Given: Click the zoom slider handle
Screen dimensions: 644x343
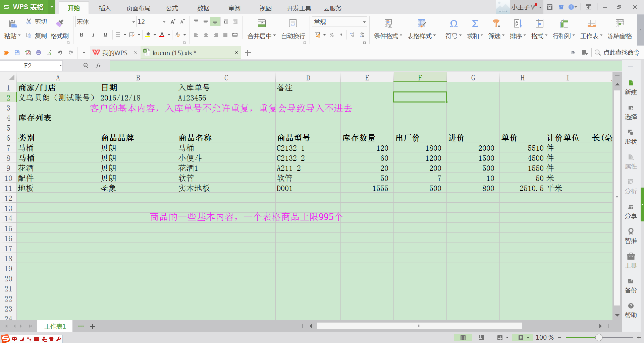Looking at the screenshot, I should click(599, 337).
